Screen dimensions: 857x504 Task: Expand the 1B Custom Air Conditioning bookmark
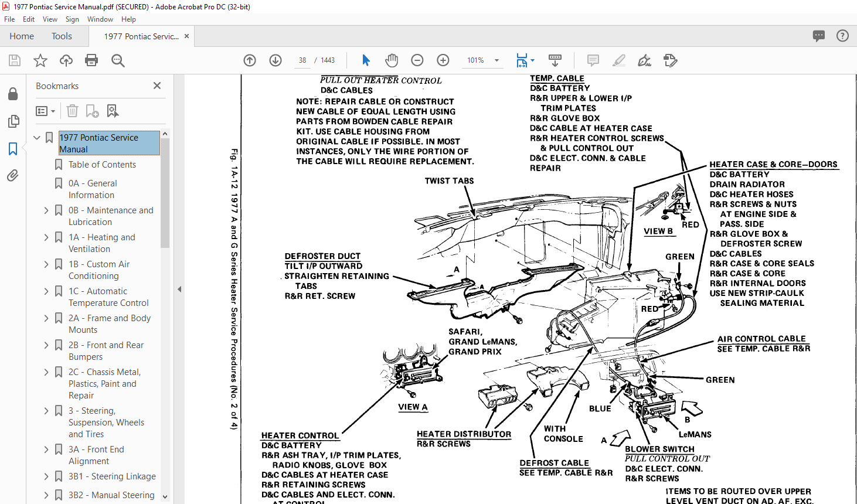click(x=46, y=264)
